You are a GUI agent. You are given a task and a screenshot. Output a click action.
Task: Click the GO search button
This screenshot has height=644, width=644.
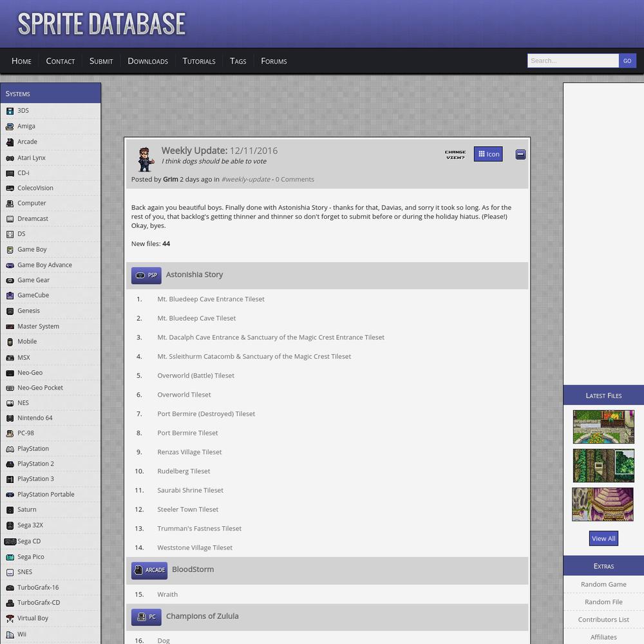coord(627,61)
